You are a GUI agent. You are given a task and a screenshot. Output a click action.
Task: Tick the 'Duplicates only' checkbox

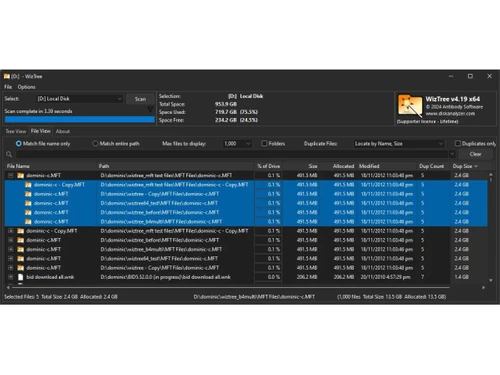[458, 144]
